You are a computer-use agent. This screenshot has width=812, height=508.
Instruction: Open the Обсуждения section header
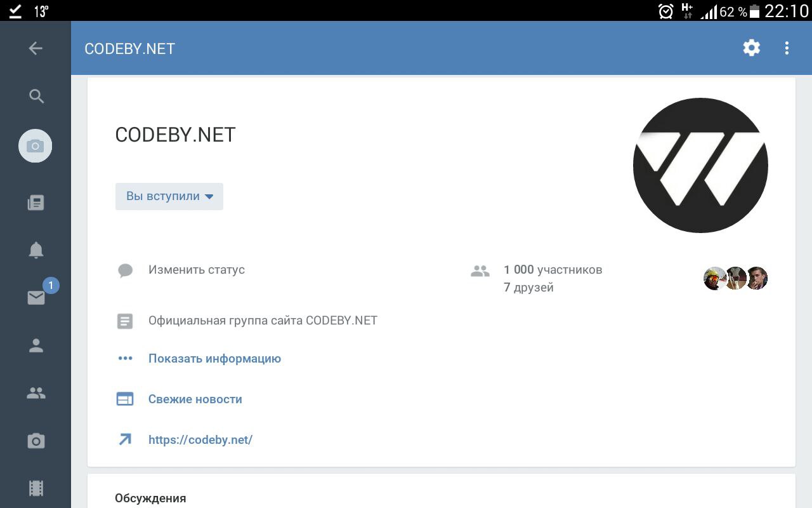pyautogui.click(x=150, y=498)
